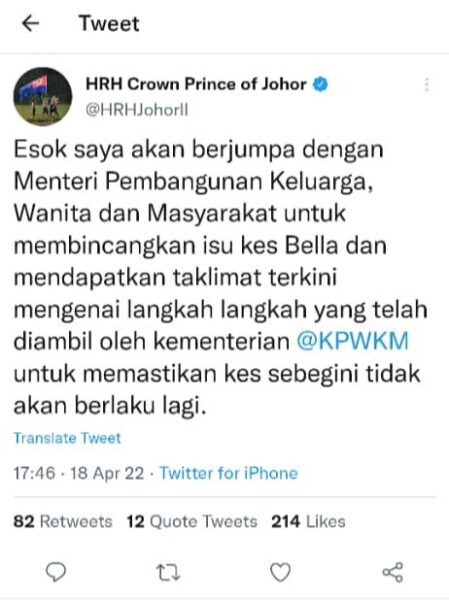Open Twitter for iPhone source link

pyautogui.click(x=229, y=473)
